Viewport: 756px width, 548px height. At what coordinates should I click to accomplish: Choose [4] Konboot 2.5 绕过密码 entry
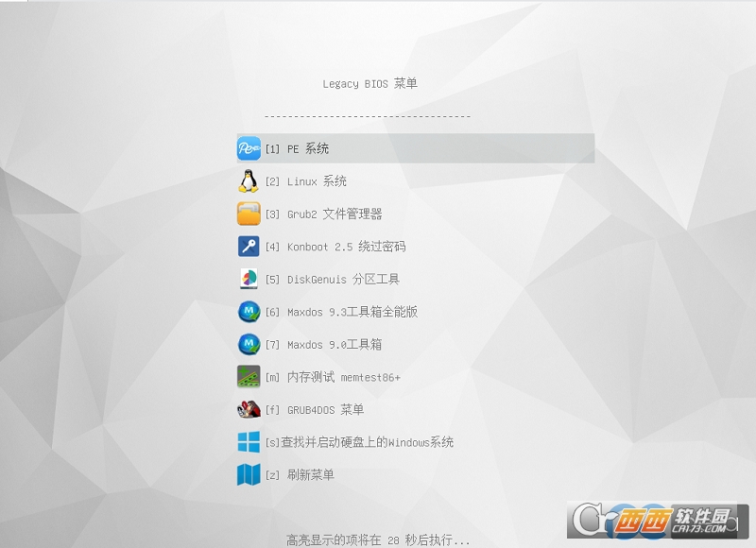335,247
